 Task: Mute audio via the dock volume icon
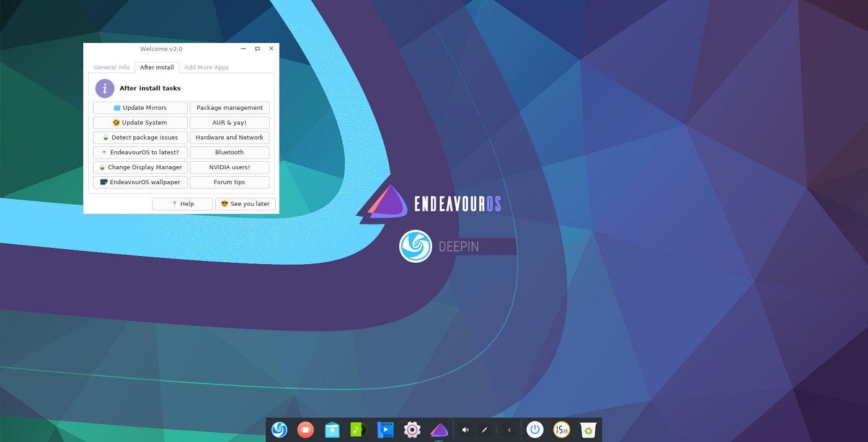click(465, 429)
